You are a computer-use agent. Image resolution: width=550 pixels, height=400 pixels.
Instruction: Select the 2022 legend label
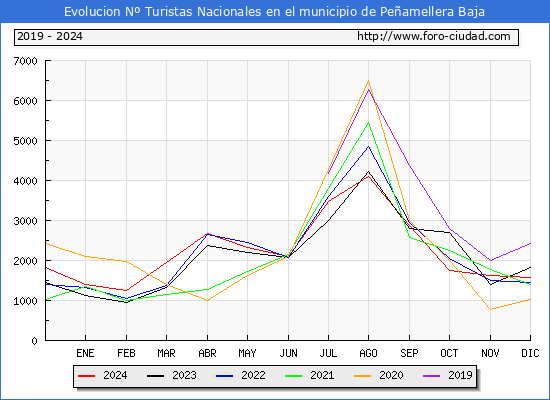click(x=253, y=375)
